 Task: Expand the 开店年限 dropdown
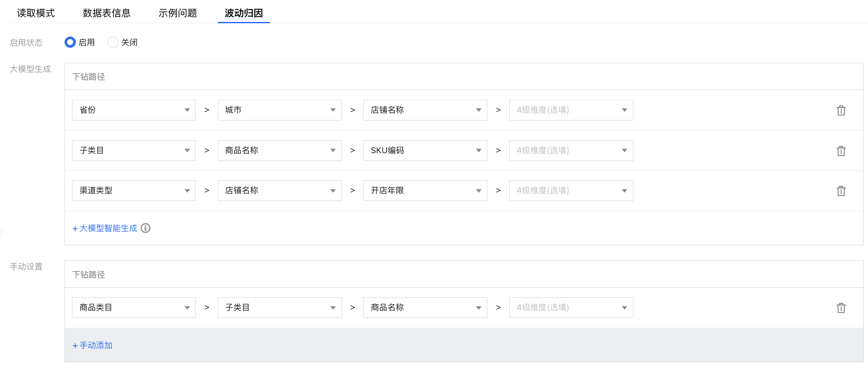(425, 191)
